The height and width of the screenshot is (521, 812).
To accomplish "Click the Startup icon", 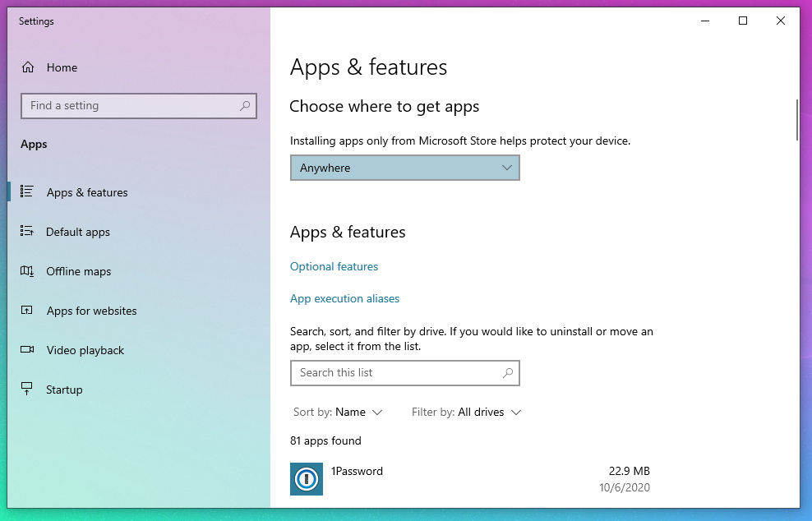I will tap(26, 389).
